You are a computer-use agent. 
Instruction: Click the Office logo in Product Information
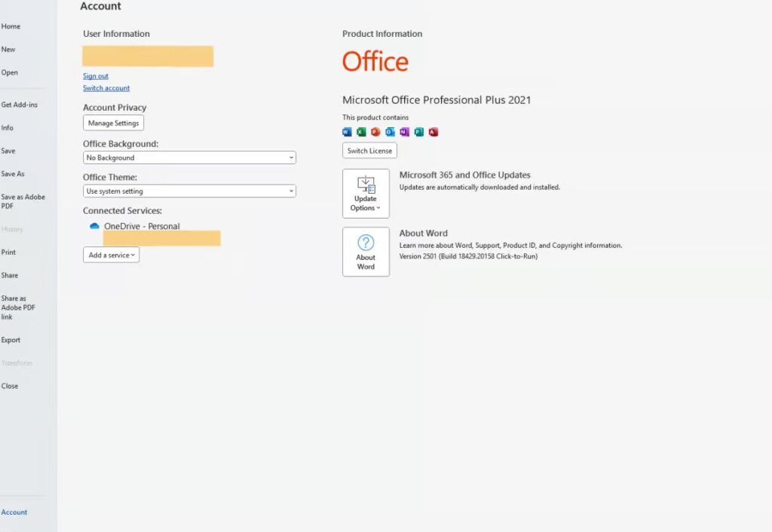pyautogui.click(x=375, y=62)
